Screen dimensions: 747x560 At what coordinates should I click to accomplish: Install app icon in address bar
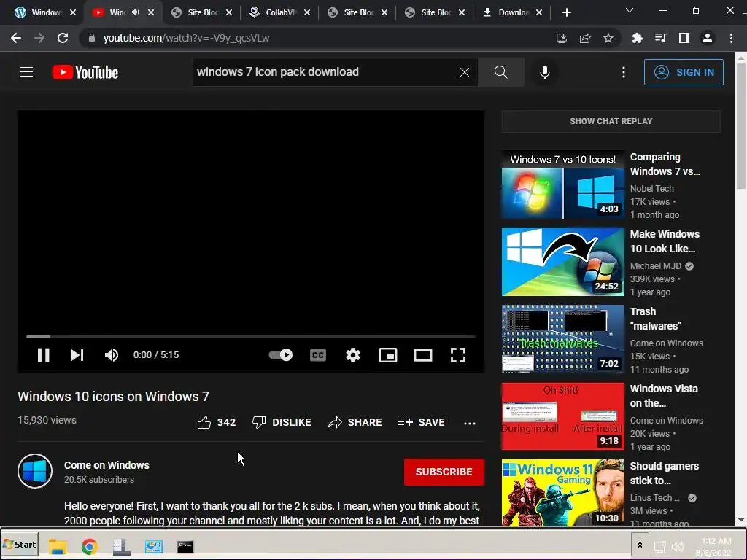[x=561, y=38]
